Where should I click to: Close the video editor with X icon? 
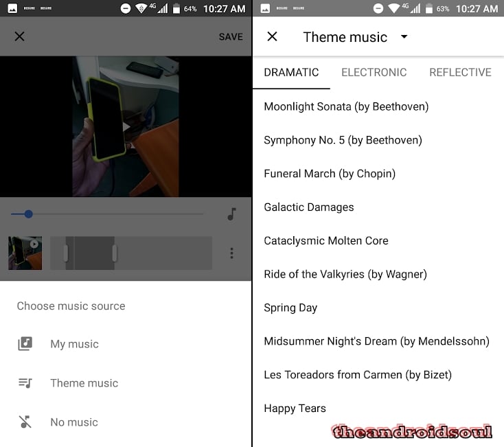coord(20,36)
